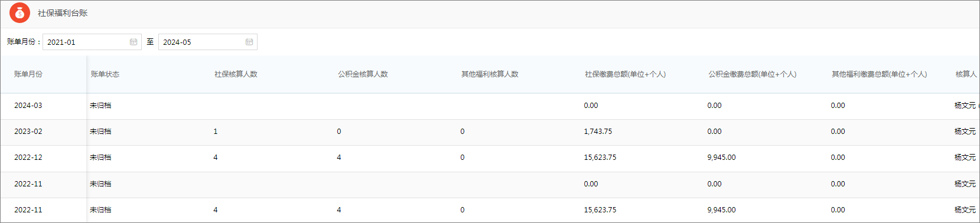Click social insurance headcount 1 in 2023-02 row
Image resolution: width=980 pixels, height=223 pixels.
tap(216, 132)
